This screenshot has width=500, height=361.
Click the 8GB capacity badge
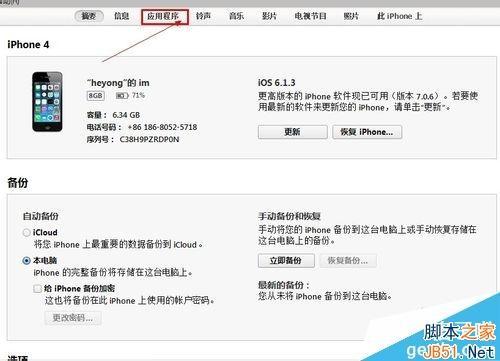pyautogui.click(x=96, y=96)
